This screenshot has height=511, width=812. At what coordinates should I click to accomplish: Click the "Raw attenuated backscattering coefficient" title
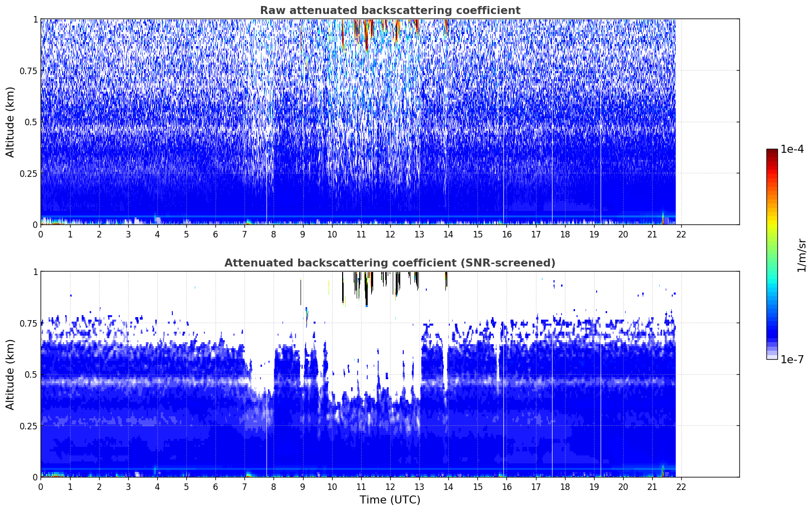click(x=390, y=11)
